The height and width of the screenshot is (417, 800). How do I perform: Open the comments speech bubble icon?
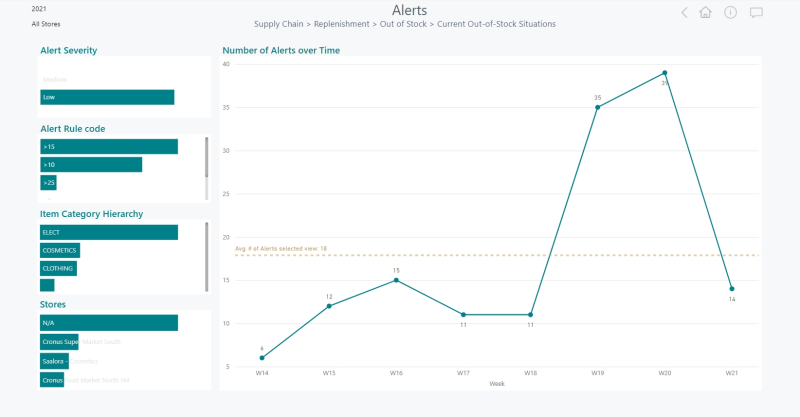756,13
